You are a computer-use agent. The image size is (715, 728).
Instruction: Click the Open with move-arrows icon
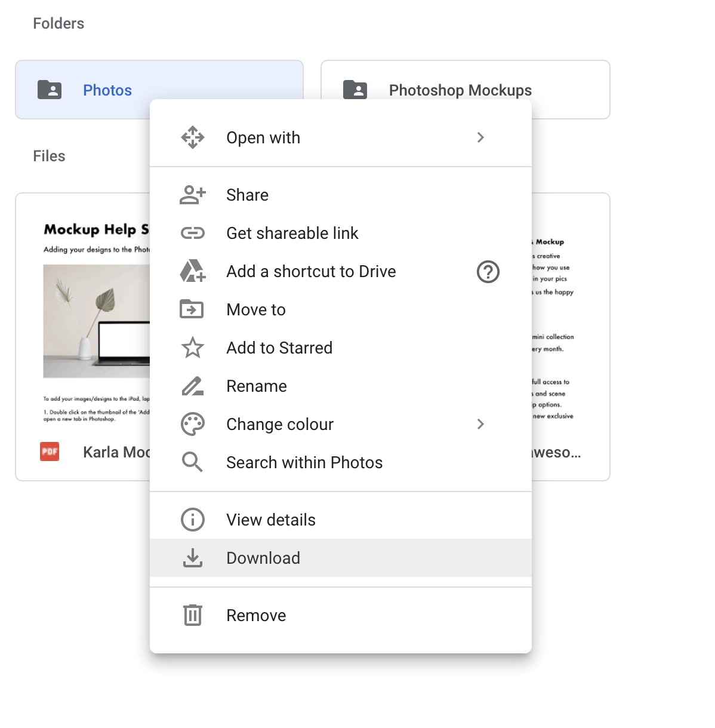pyautogui.click(x=192, y=137)
